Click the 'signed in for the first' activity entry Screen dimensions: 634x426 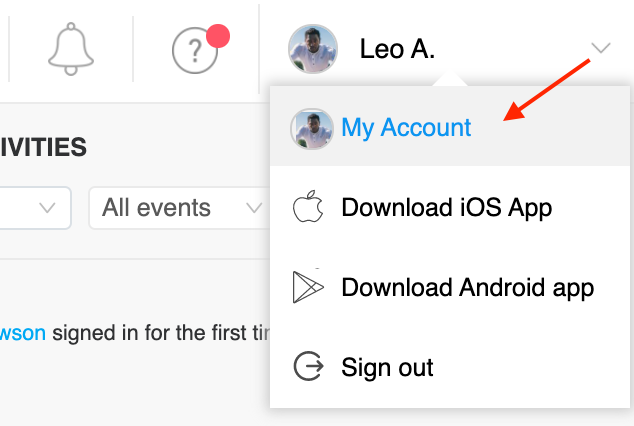click(x=160, y=332)
